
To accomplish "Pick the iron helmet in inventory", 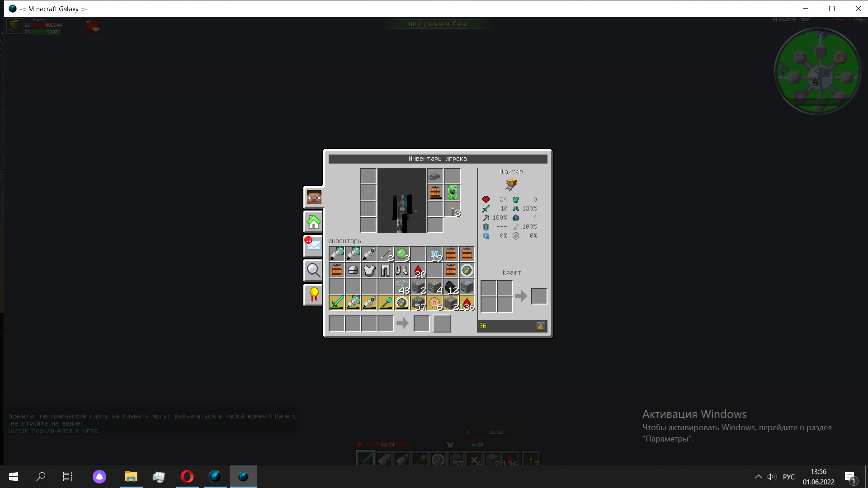I will (353, 270).
